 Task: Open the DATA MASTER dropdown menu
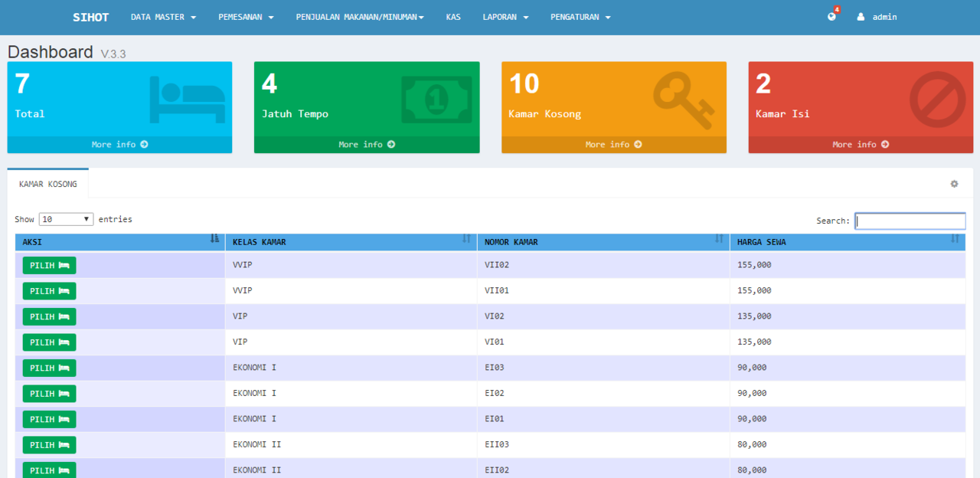[x=163, y=16]
